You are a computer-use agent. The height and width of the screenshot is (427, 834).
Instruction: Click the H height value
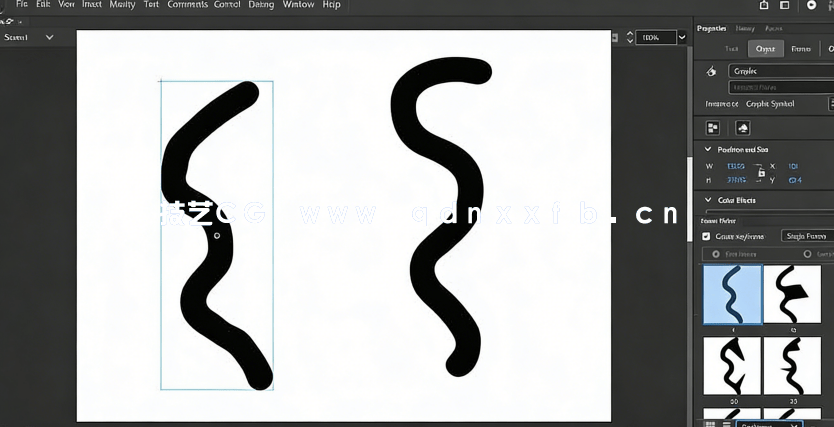point(736,180)
